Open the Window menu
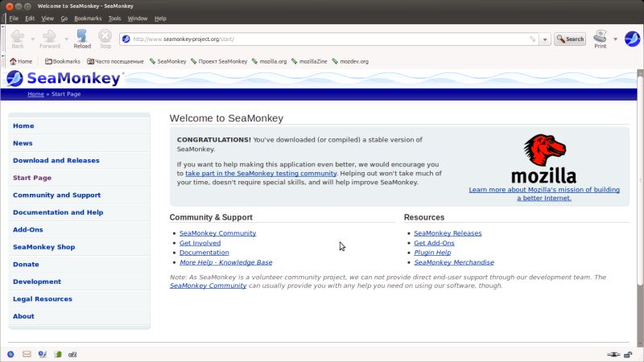644x362 pixels. (137, 19)
